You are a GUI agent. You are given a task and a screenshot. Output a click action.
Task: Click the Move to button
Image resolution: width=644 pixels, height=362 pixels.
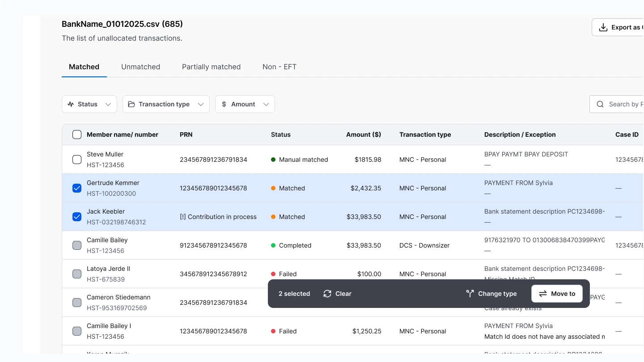click(557, 294)
